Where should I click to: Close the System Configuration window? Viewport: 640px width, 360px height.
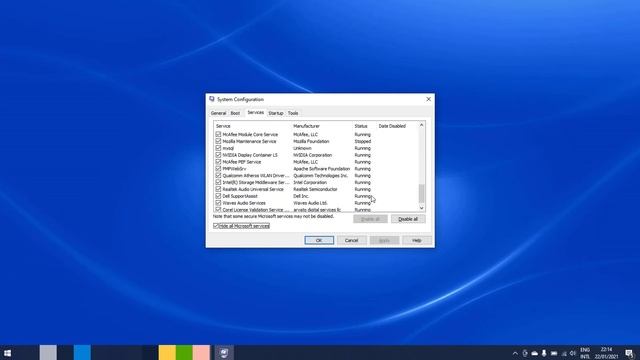[x=428, y=99]
